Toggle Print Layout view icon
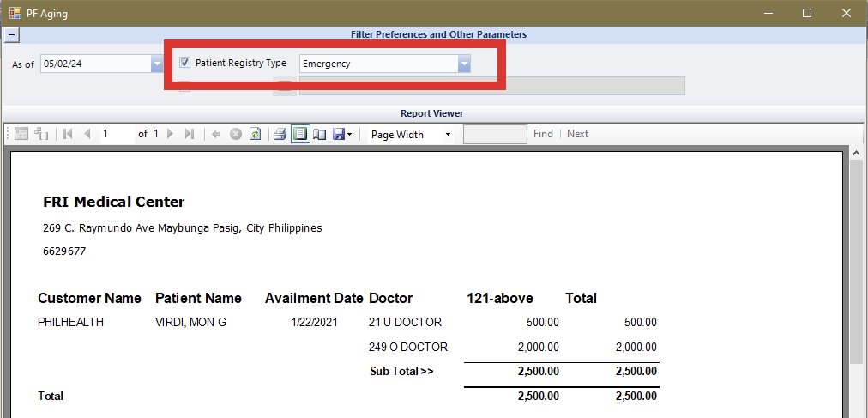 (299, 134)
